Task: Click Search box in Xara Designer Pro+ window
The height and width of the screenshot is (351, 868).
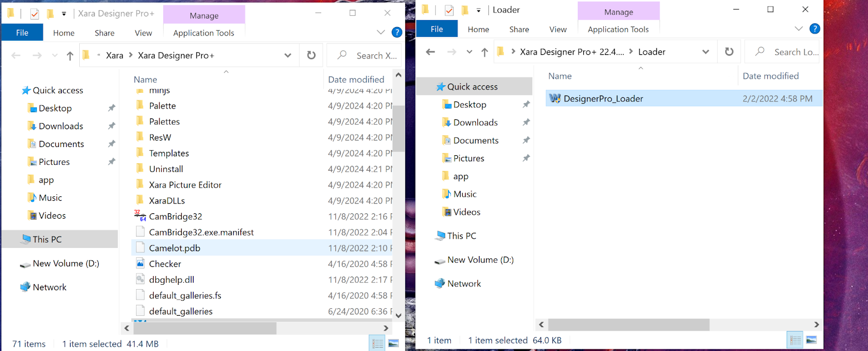Action: [364, 55]
